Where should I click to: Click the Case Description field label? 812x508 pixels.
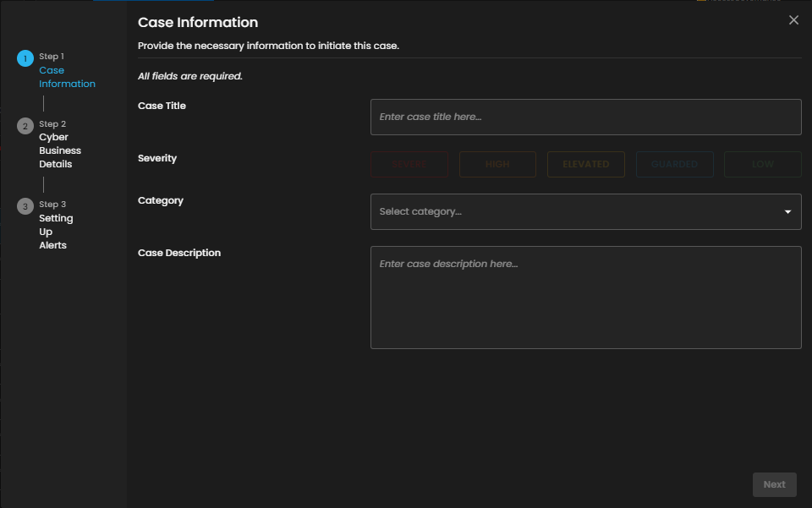tap(179, 253)
